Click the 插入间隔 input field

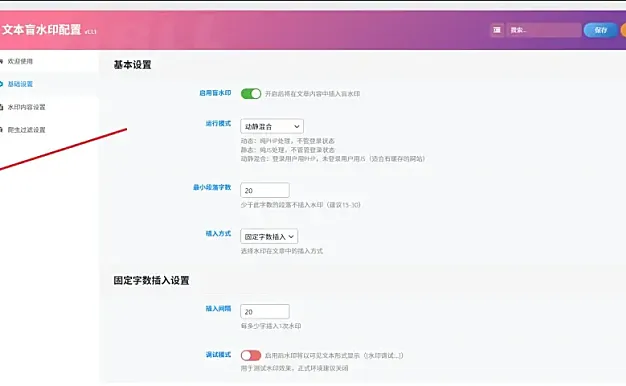[x=265, y=312]
